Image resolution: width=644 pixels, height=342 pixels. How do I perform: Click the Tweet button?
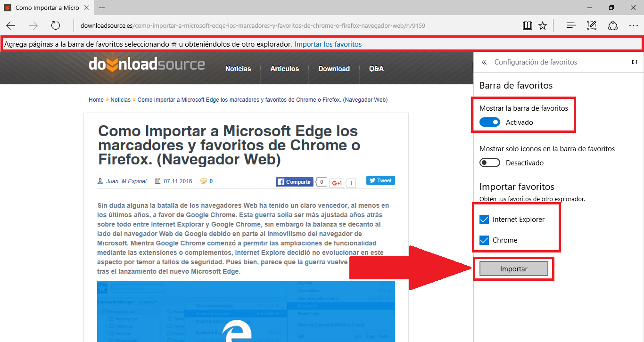(380, 180)
